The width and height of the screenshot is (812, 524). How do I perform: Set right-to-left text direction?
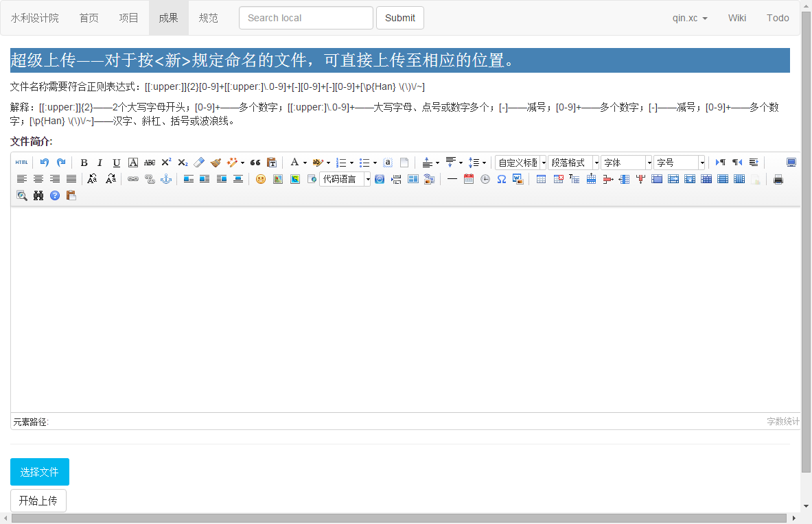click(x=737, y=163)
